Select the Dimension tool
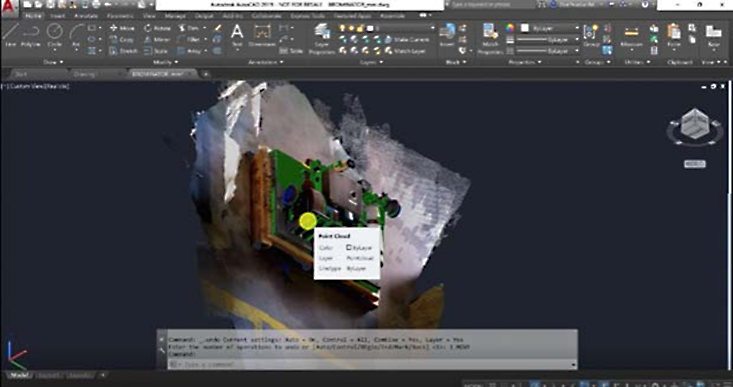The height and width of the screenshot is (387, 733). (x=262, y=35)
